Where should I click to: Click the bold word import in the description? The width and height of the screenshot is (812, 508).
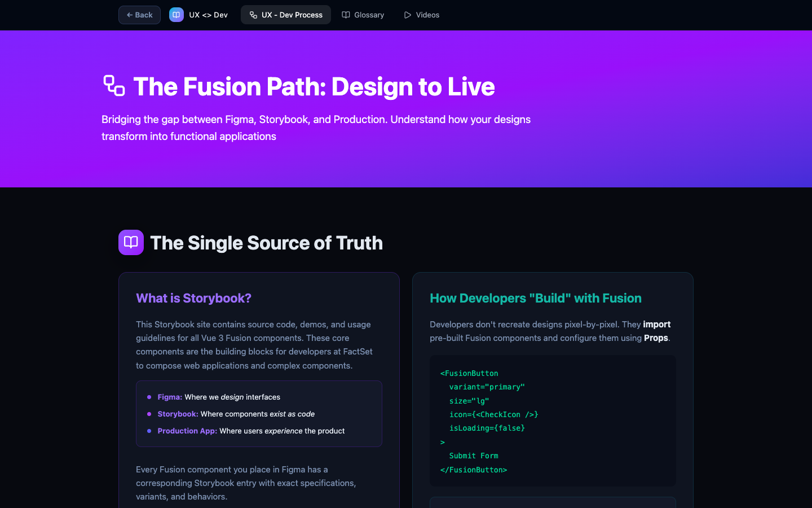(657, 324)
